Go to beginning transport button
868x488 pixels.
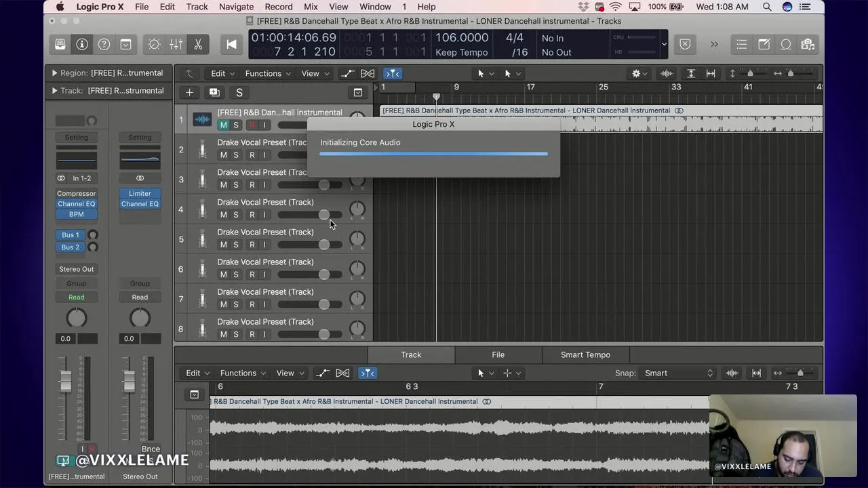point(231,45)
